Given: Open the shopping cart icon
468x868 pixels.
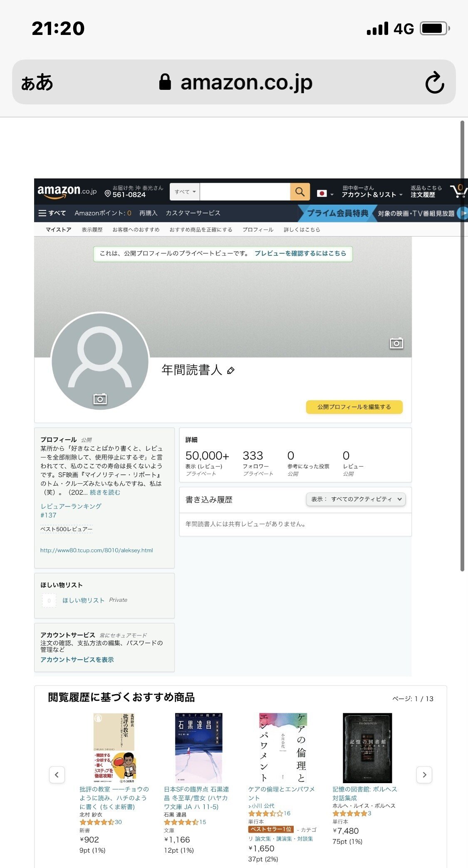Looking at the screenshot, I should 458,191.
